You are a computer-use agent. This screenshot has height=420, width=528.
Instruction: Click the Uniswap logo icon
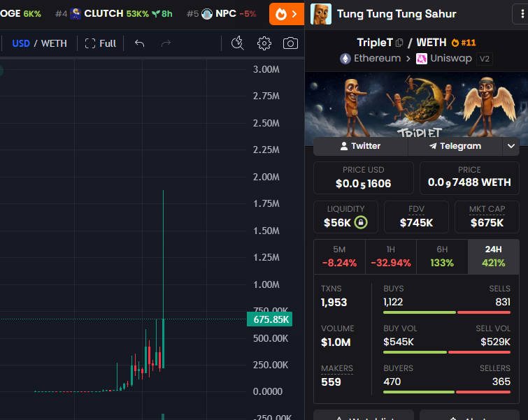(x=422, y=59)
